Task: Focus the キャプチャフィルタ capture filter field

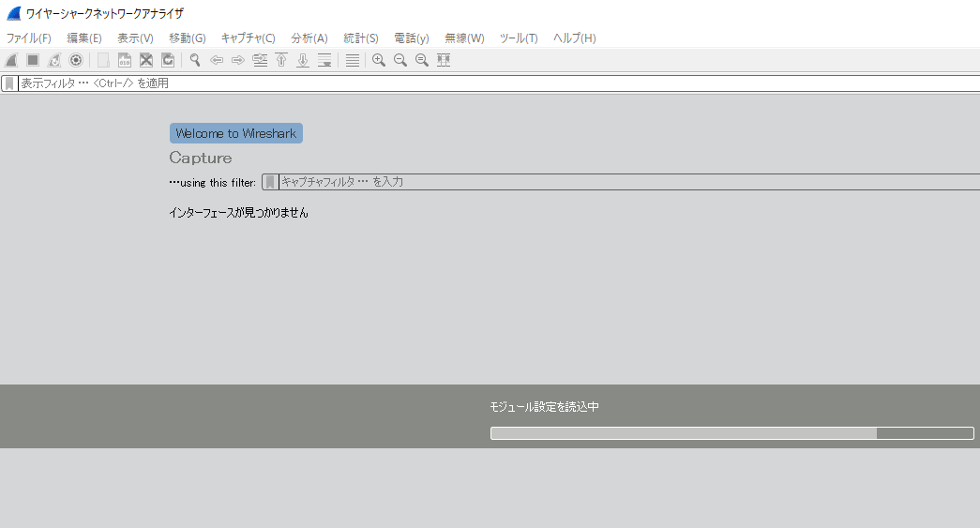Action: pyautogui.click(x=629, y=182)
